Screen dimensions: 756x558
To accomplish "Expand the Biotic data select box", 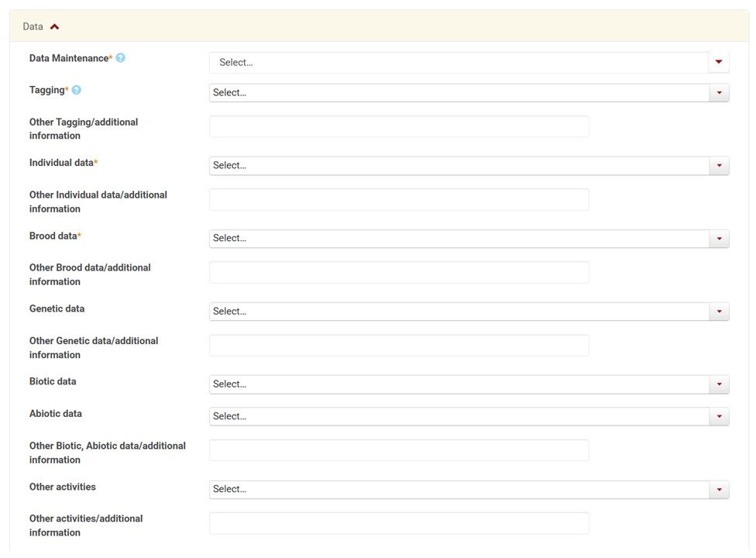I will (459, 384).
